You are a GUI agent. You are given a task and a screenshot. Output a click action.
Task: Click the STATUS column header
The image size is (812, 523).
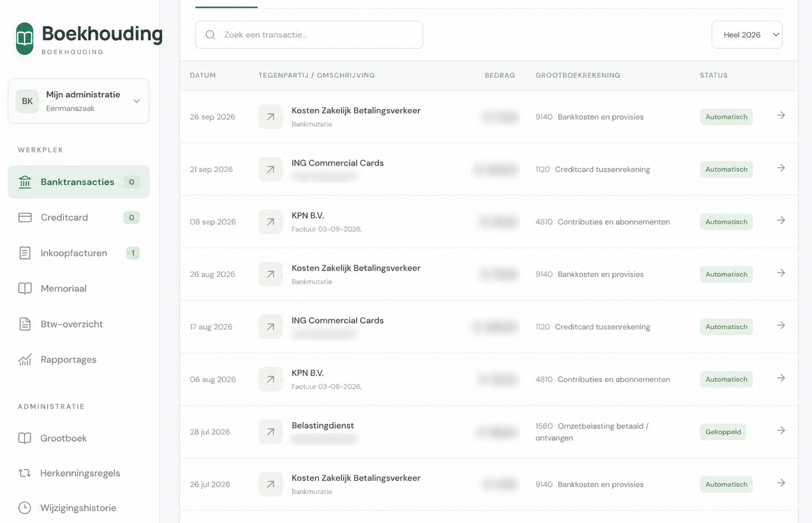(x=714, y=75)
